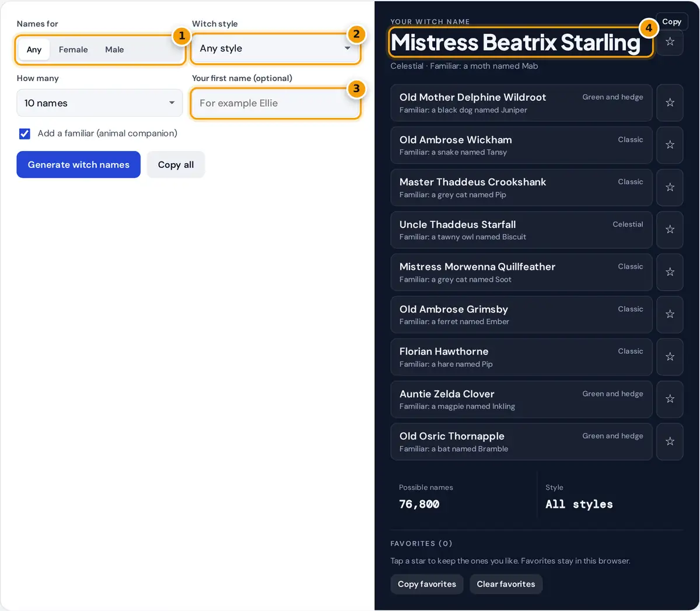Click the Old Osric Thornapple name
Screen dimensions: 700x611
tap(452, 436)
